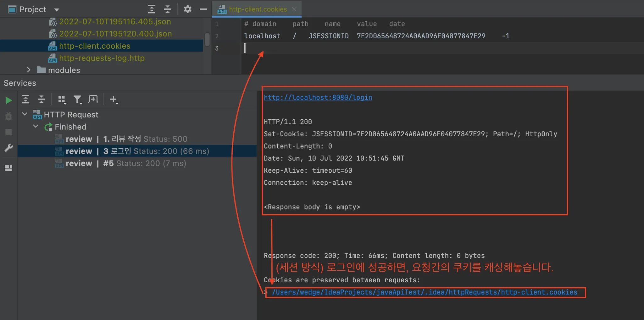This screenshot has height=320, width=644.
Task: Click the Add Service plus icon
Action: (x=114, y=100)
